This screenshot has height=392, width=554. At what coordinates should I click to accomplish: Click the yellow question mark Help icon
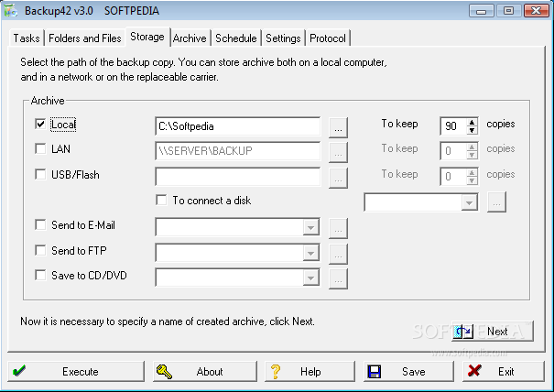276,372
